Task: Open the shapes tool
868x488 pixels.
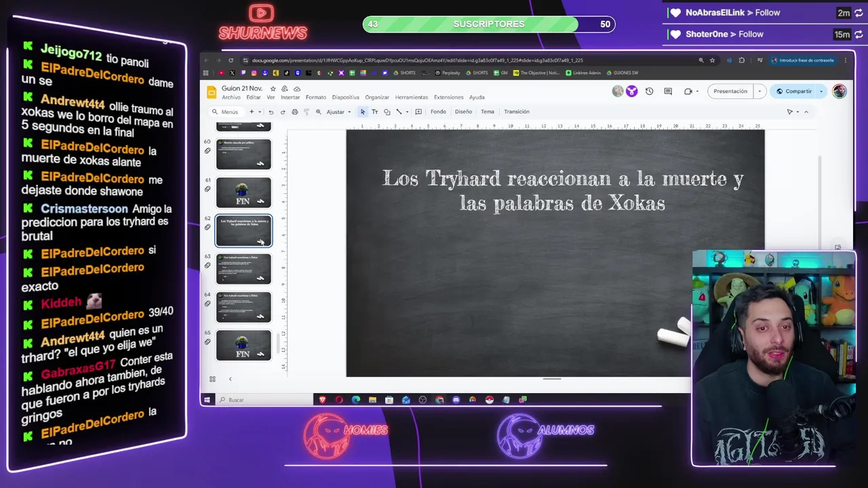Action: [387, 112]
